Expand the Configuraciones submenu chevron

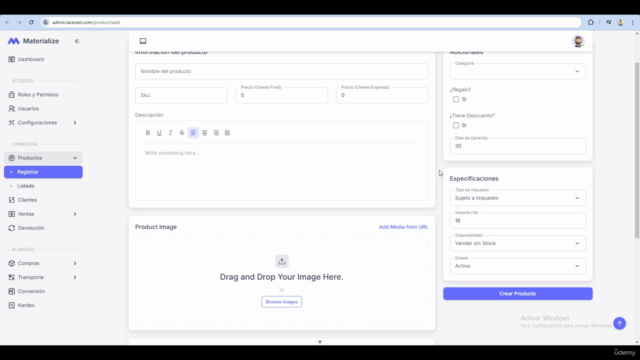pos(75,122)
